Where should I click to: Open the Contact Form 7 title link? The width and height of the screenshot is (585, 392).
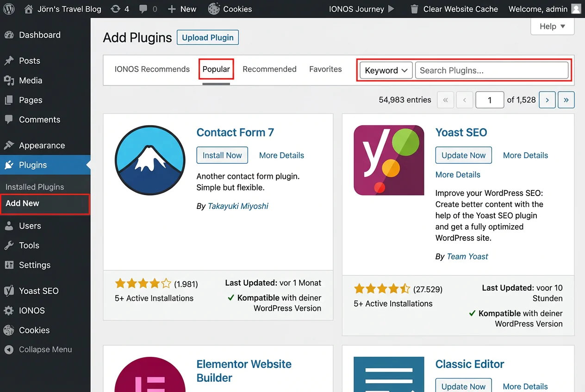tap(235, 133)
